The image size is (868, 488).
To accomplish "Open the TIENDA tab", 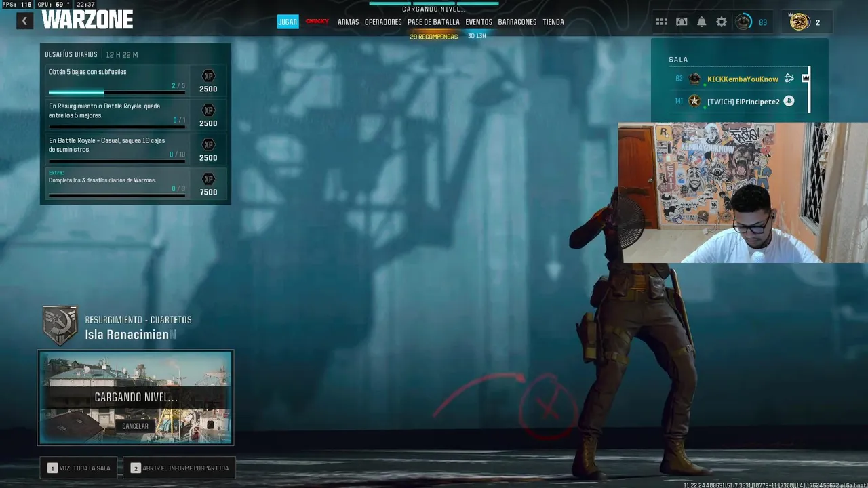I will 553,22.
